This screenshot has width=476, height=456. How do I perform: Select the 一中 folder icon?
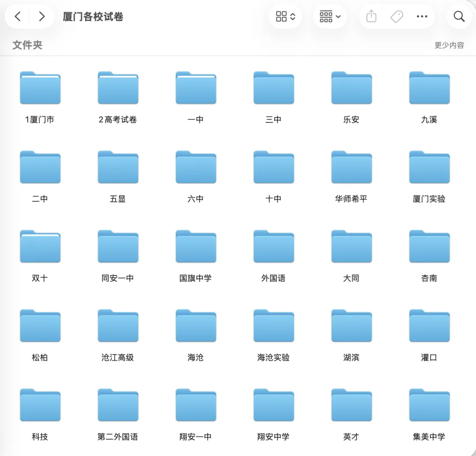[x=196, y=88]
